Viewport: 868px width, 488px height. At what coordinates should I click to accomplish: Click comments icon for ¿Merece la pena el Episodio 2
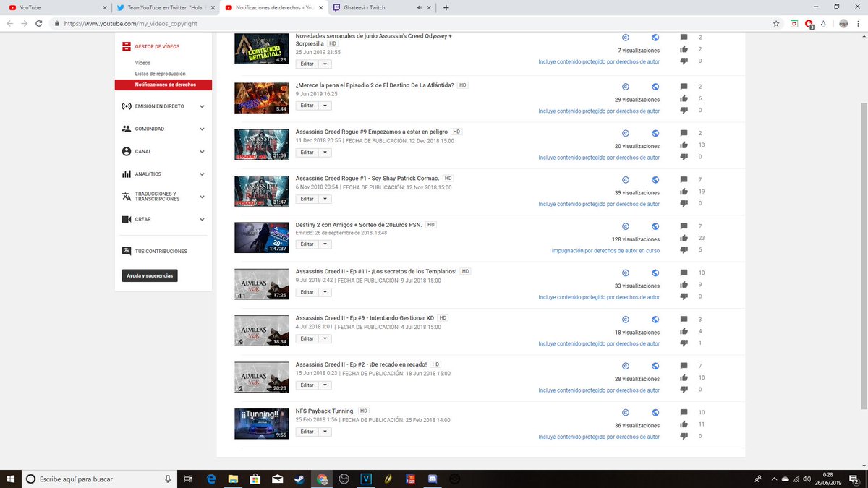coord(684,87)
